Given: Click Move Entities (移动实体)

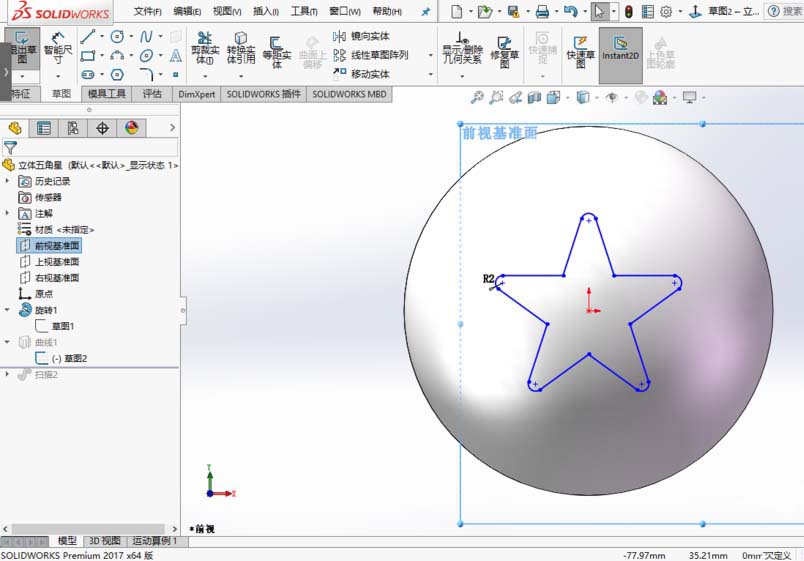Looking at the screenshot, I should click(x=361, y=74).
